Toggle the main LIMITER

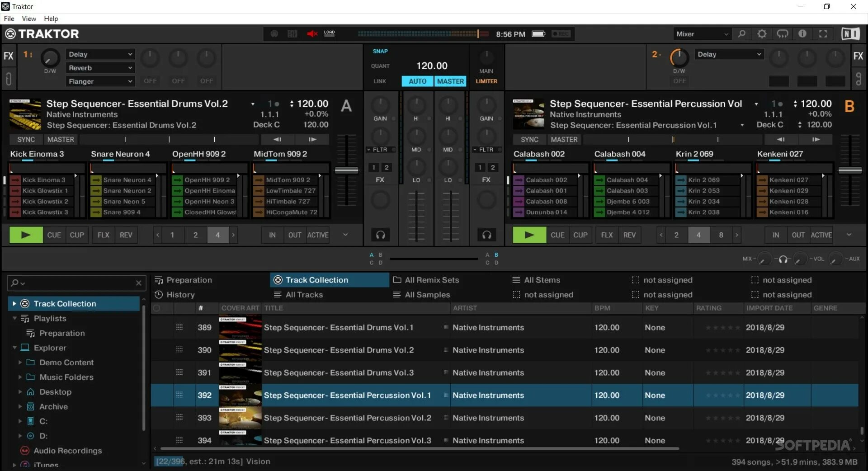[x=486, y=81]
